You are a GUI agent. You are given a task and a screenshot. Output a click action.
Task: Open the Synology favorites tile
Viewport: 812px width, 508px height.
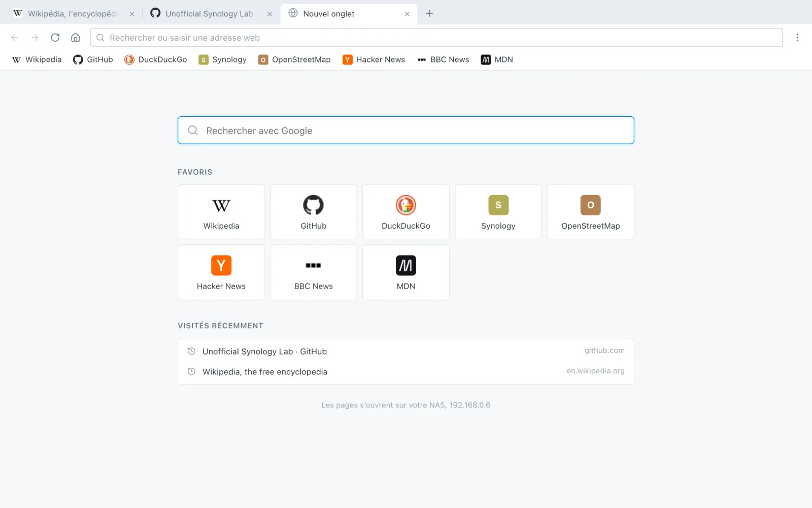point(498,212)
